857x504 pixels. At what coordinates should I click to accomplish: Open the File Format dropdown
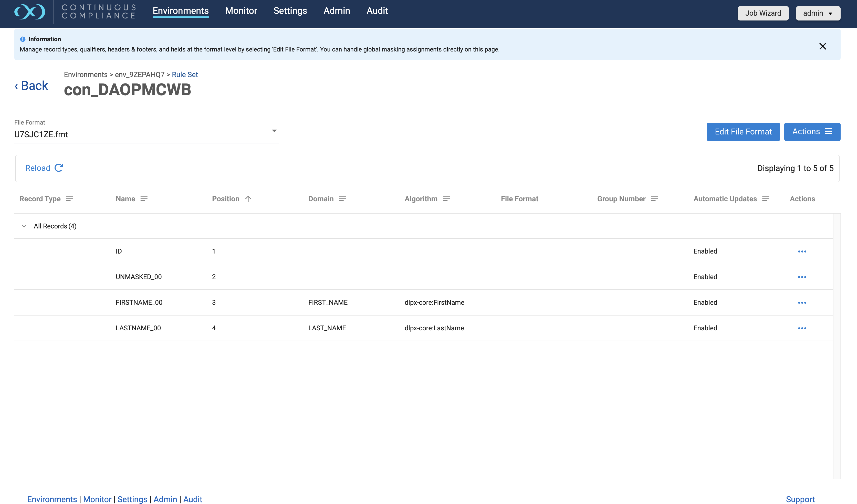(x=274, y=131)
